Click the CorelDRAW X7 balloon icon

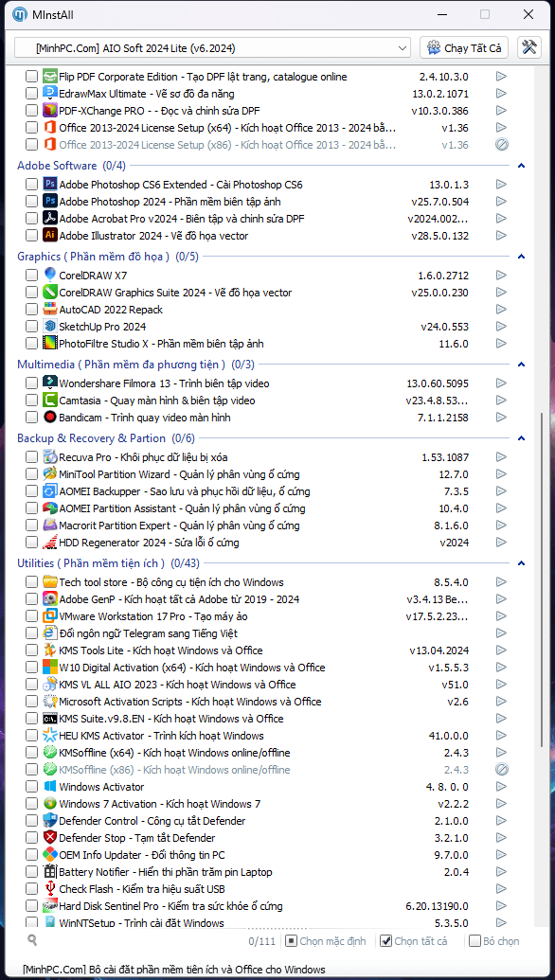(x=50, y=275)
